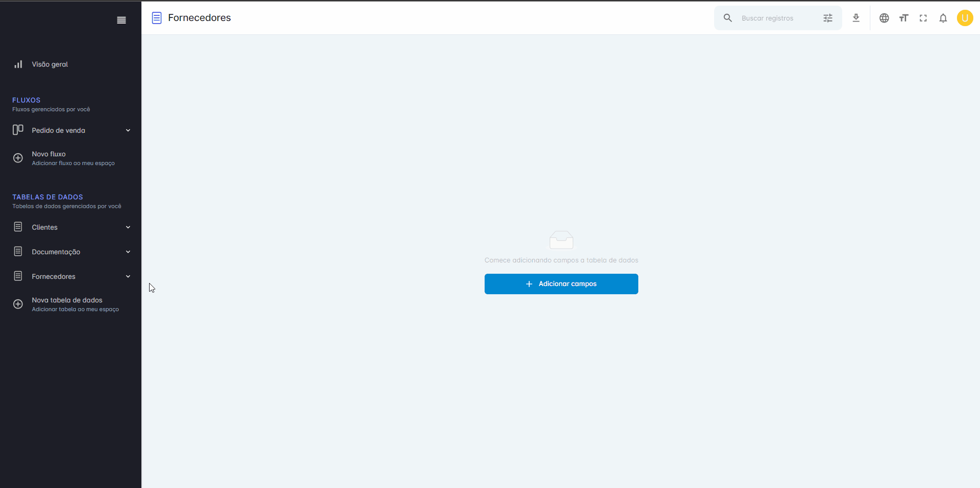Image resolution: width=980 pixels, height=488 pixels.
Task: Click the search magnifier icon
Action: click(x=727, y=18)
